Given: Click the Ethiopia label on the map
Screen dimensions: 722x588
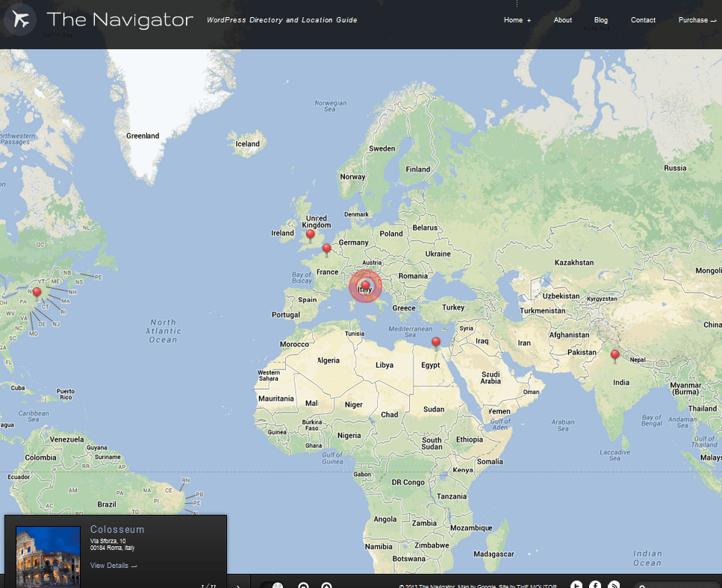Looking at the screenshot, I should (x=469, y=440).
